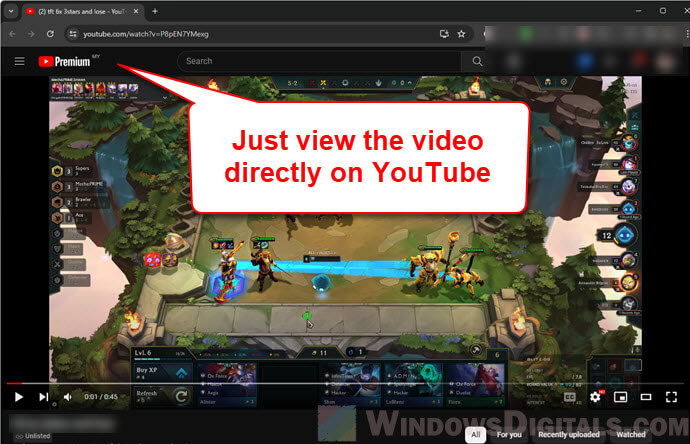This screenshot has height=444, width=690.
Task: Open a new browser tab
Action: [x=154, y=11]
